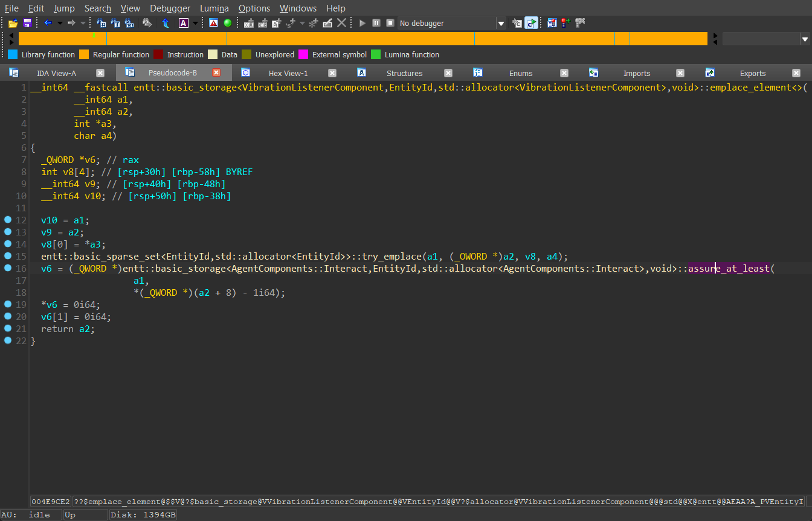812x521 pixels.
Task: Switch to the Enums tab
Action: coord(521,73)
